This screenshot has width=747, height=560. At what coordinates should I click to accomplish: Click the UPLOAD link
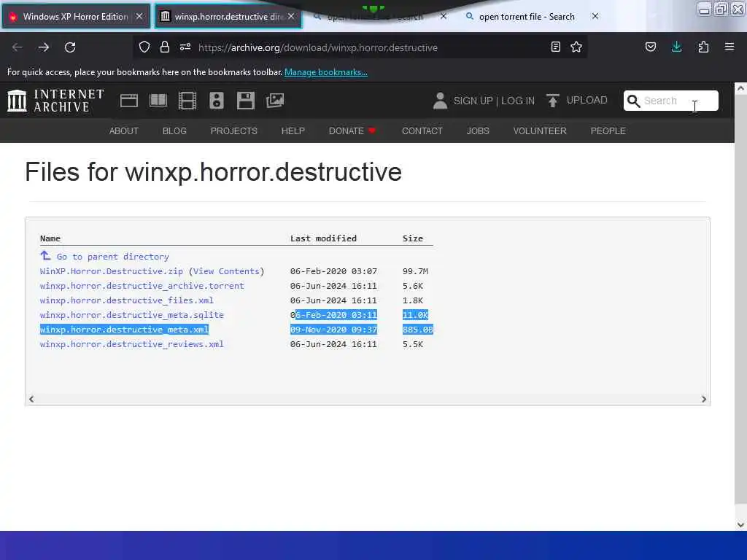coord(587,100)
